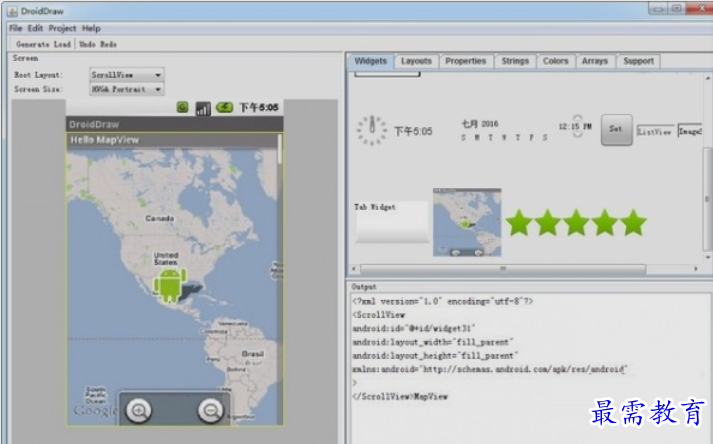713x444 pixels.
Task: Click the Redo toolbar button
Action: pyautogui.click(x=108, y=44)
